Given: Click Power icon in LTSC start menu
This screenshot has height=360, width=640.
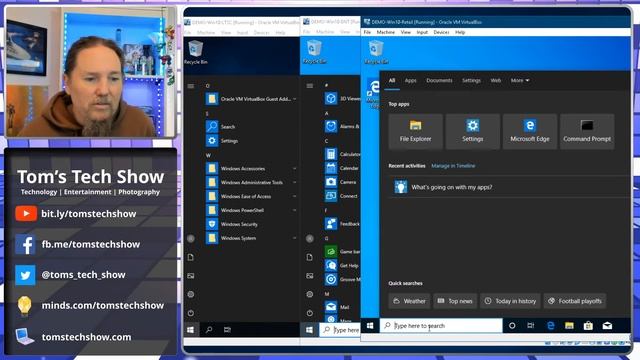Looking at the screenshot, I should point(191,313).
